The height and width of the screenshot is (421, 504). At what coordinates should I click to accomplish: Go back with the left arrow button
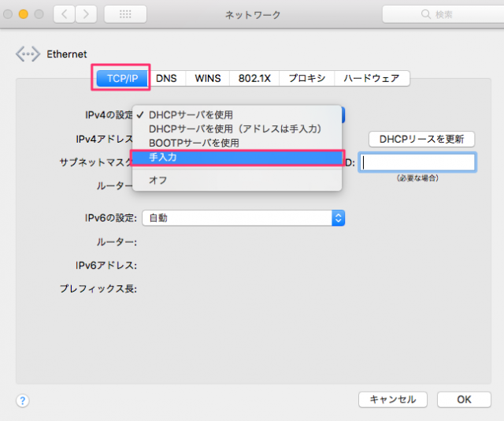tap(65, 14)
